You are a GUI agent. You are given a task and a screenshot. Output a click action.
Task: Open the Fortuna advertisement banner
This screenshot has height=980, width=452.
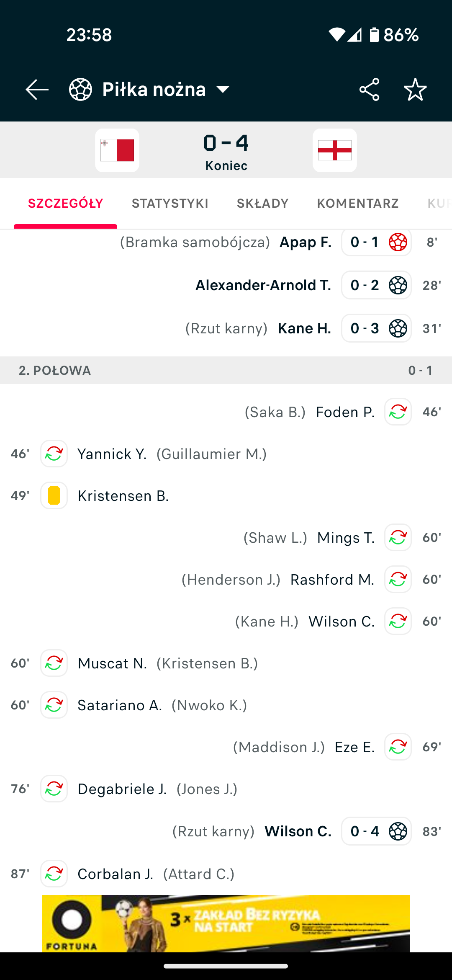tap(226, 923)
